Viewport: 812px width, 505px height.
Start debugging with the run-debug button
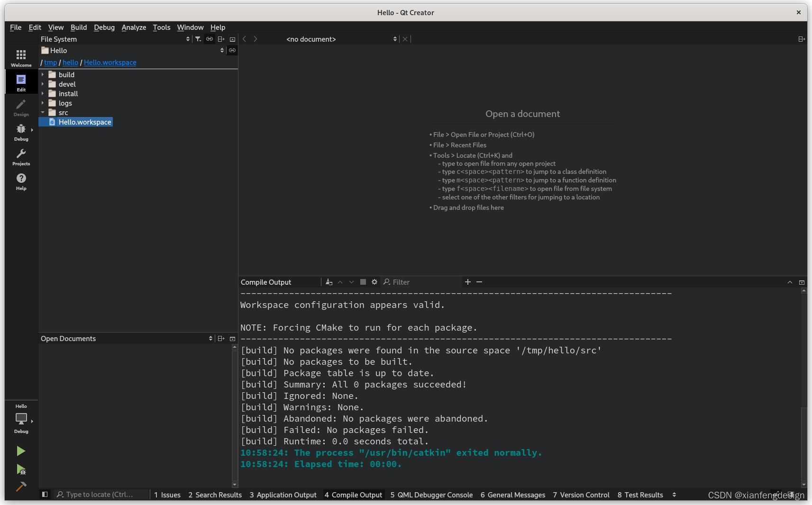click(21, 469)
